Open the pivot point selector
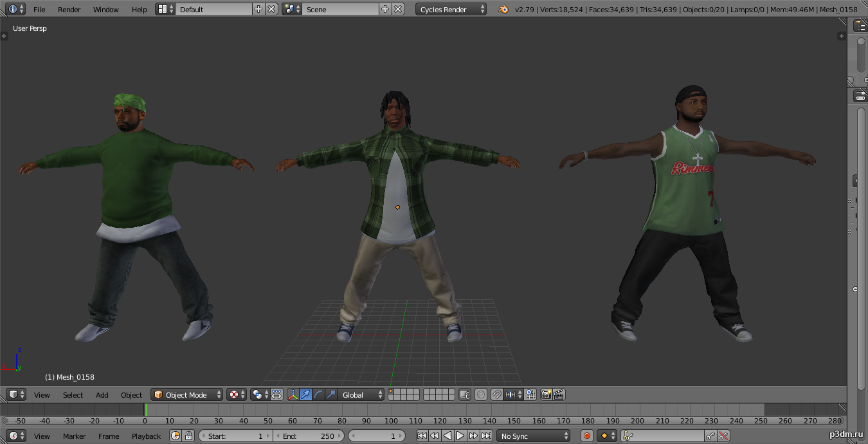This screenshot has height=444, width=868. 260,394
